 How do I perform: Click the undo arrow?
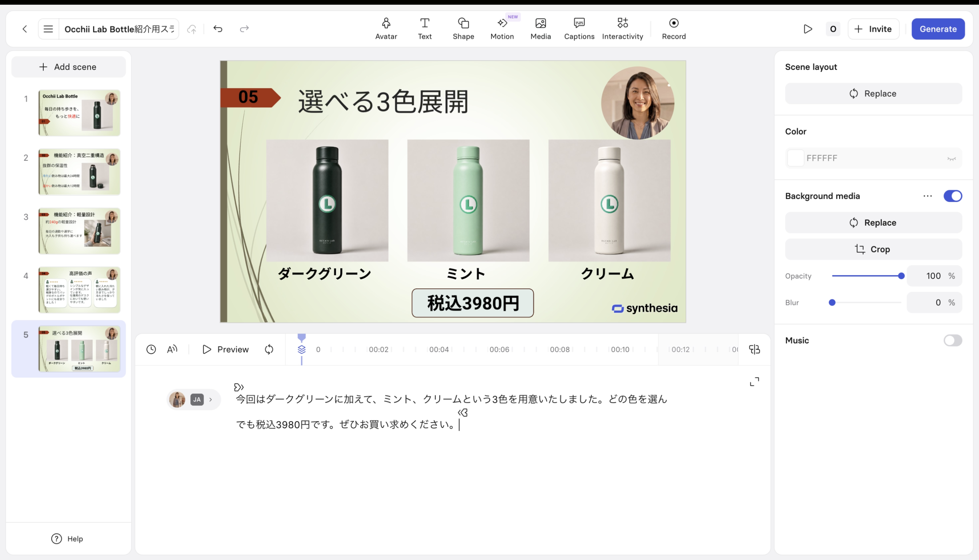pyautogui.click(x=218, y=29)
